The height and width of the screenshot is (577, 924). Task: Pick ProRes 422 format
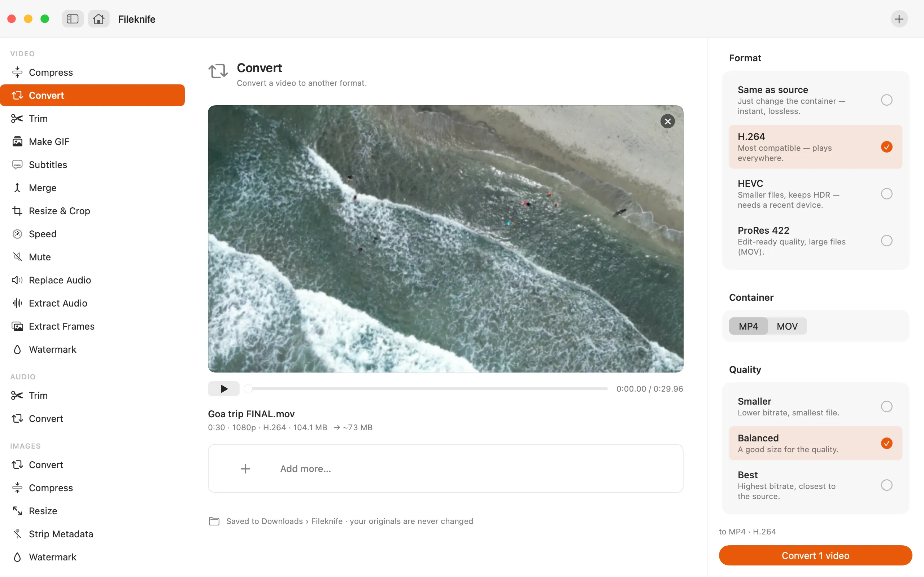coord(815,241)
